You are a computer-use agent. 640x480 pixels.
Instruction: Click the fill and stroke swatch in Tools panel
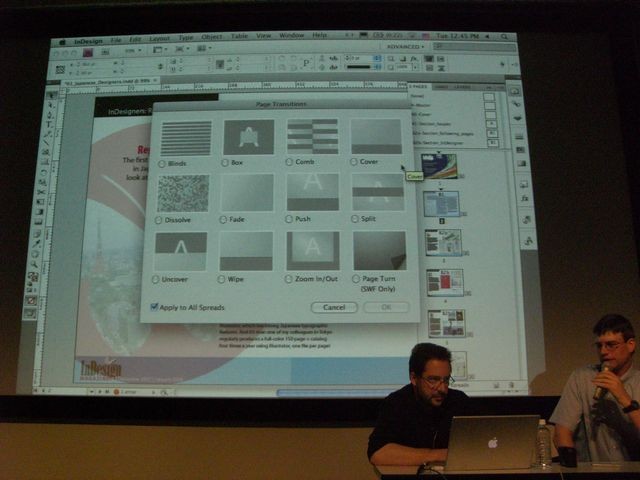(32, 278)
